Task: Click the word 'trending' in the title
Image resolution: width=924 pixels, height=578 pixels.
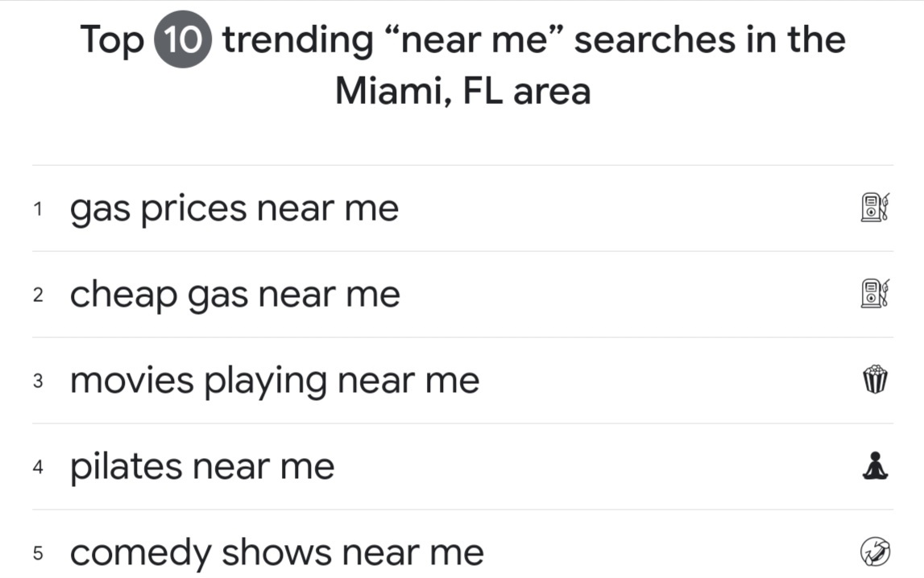Action: 297,41
